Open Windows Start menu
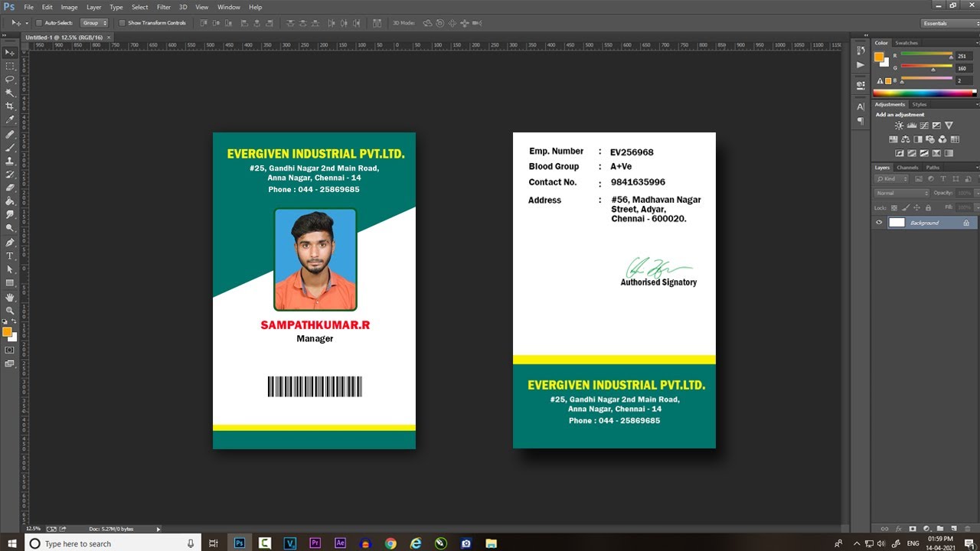This screenshot has width=980, height=551. click(12, 543)
